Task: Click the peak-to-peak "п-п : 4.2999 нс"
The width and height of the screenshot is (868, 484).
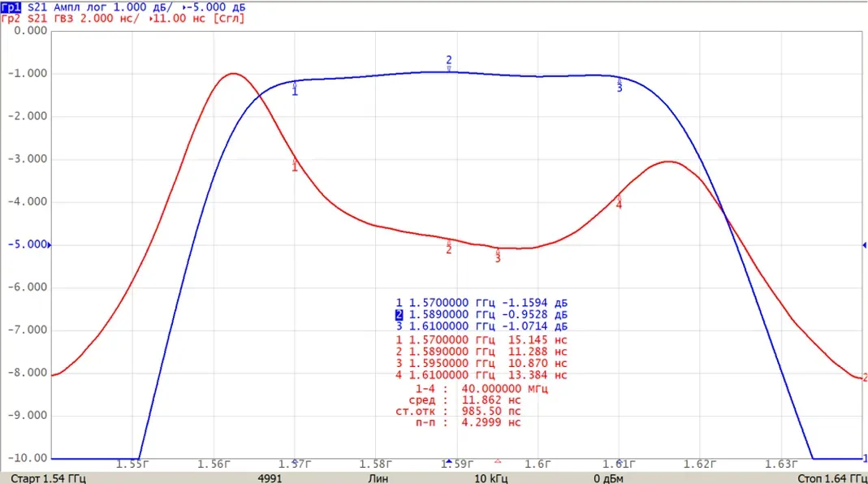Action: [x=469, y=422]
